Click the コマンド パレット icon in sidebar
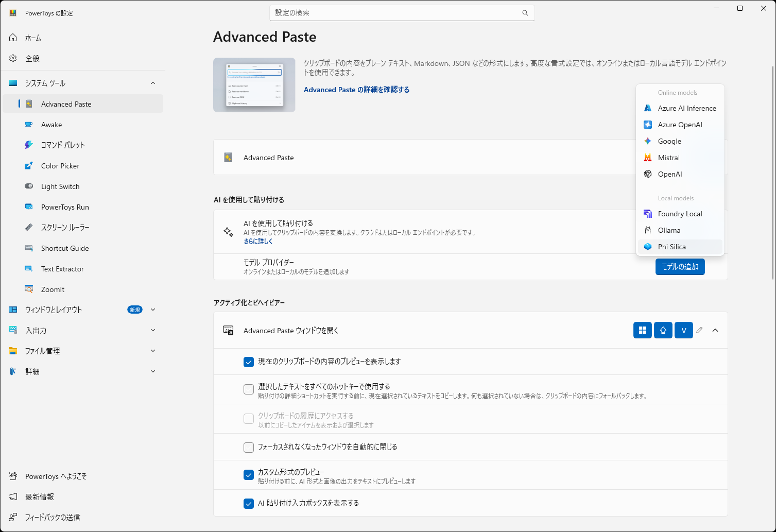Image resolution: width=776 pixels, height=532 pixels. click(29, 145)
